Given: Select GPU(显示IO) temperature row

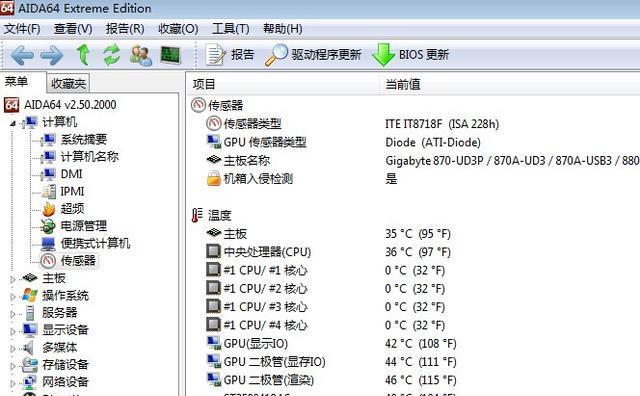Looking at the screenshot, I should pos(414,343).
